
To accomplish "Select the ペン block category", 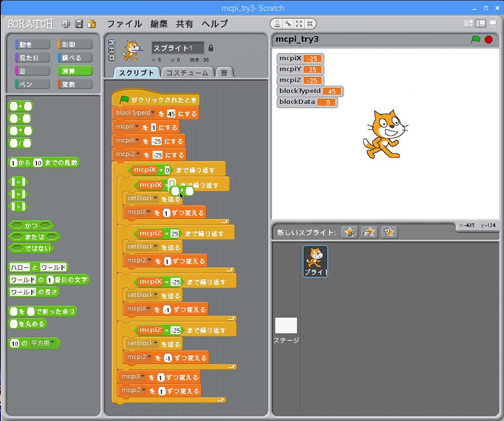I will [32, 84].
